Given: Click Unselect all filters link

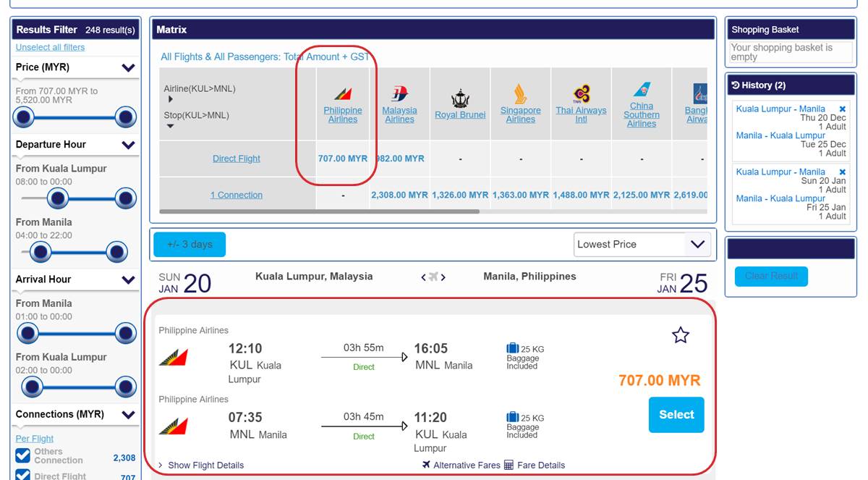Looking at the screenshot, I should pos(50,47).
